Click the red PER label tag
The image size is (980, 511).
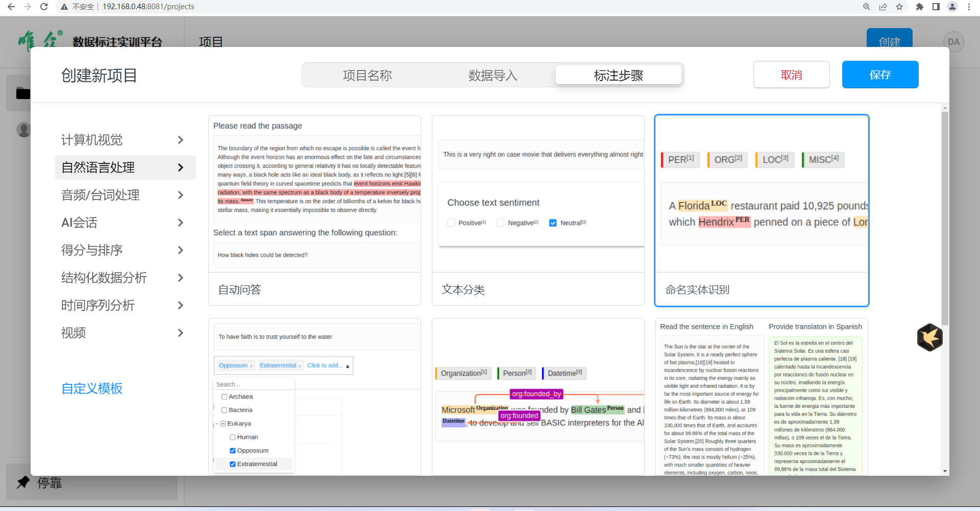(680, 160)
